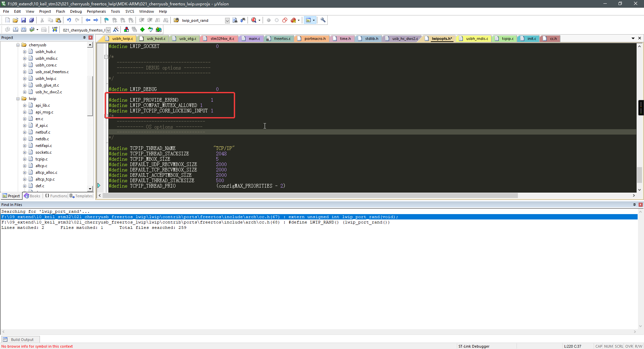Click the Build (F7) toolbar icon
Image resolution: width=644 pixels, height=349 pixels.
pyautogui.click(x=16, y=30)
